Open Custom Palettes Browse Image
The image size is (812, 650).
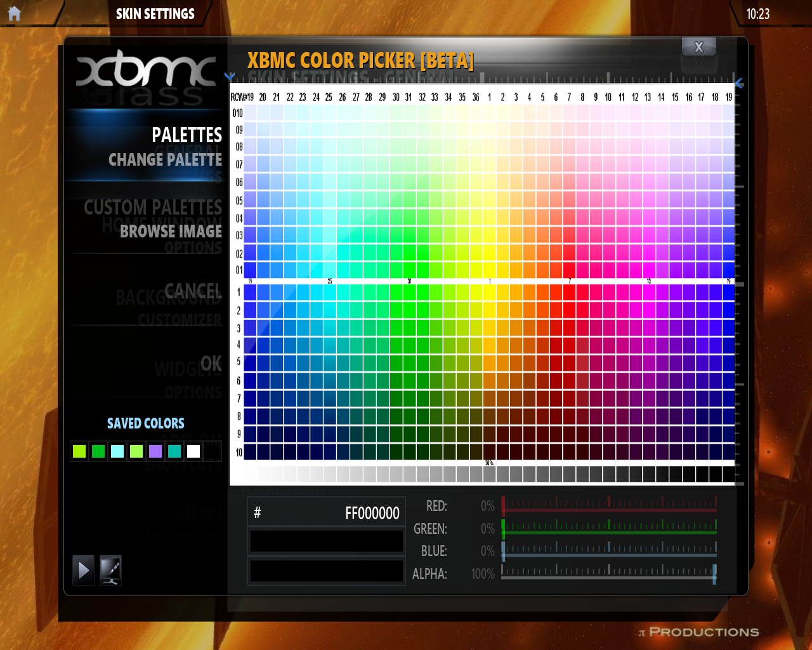click(x=171, y=231)
